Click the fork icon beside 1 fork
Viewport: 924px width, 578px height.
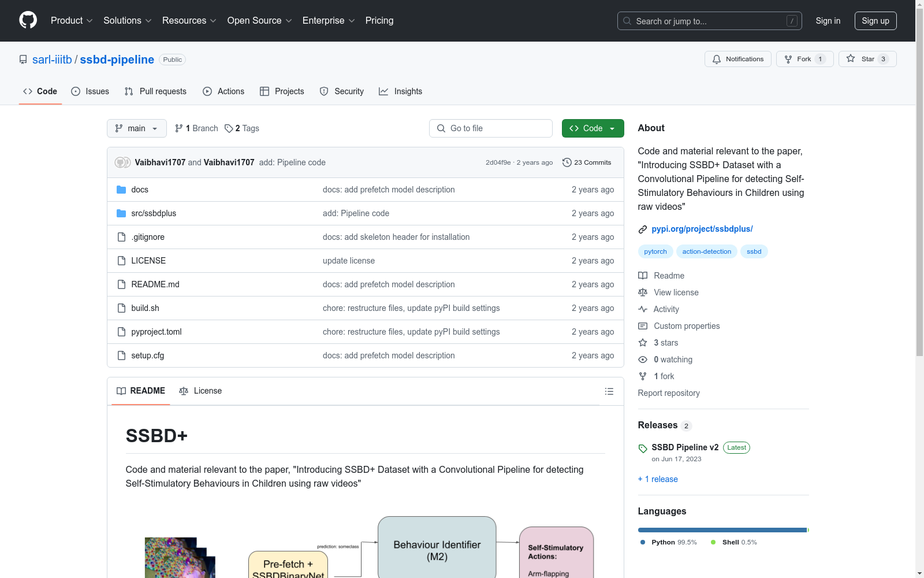pyautogui.click(x=643, y=376)
